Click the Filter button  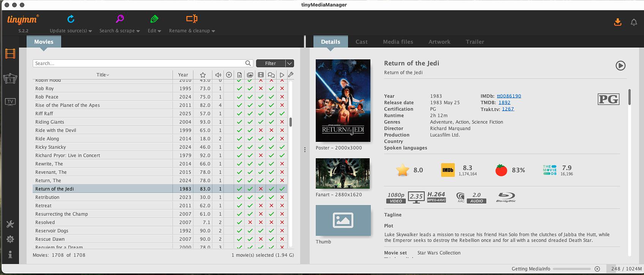[270, 64]
